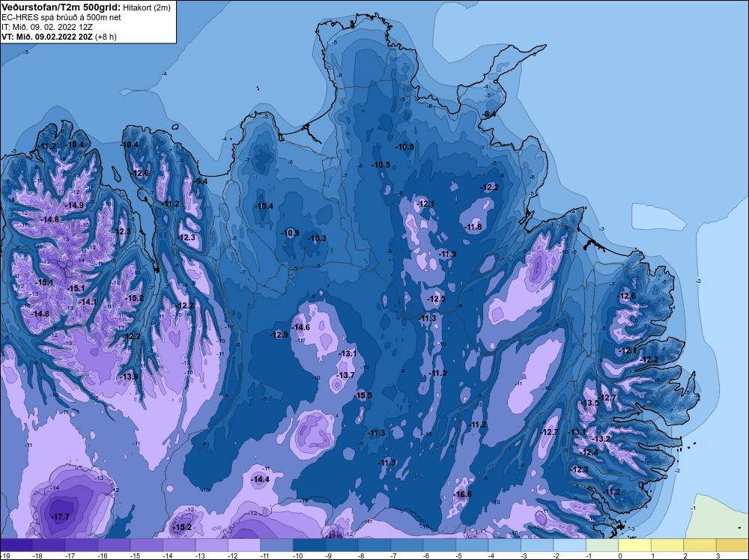Image resolution: width=749 pixels, height=560 pixels.
Task: Click legend swatch between -19 and -18
Action: pyautogui.click(x=16, y=545)
